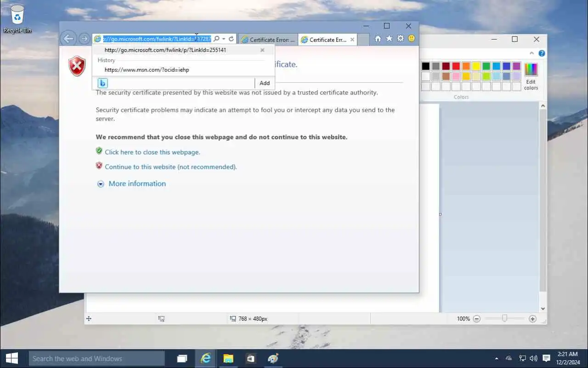Open the network tray icon
Image resolution: width=588 pixels, height=368 pixels.
[522, 358]
